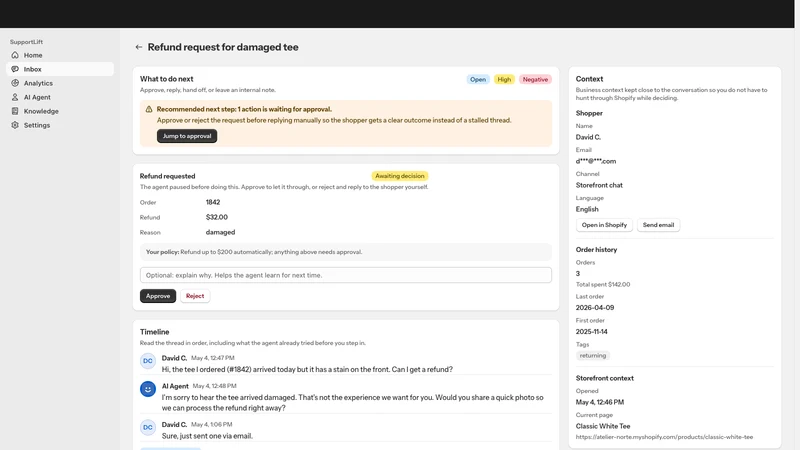This screenshot has height=450, width=800.
Task: Click Open in Shopify button
Action: coord(604,225)
